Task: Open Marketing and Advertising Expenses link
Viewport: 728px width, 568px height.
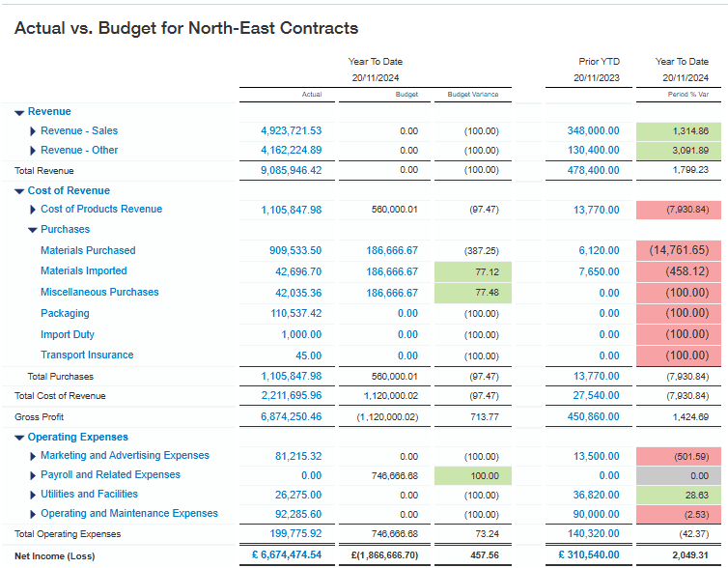Action: (x=125, y=455)
